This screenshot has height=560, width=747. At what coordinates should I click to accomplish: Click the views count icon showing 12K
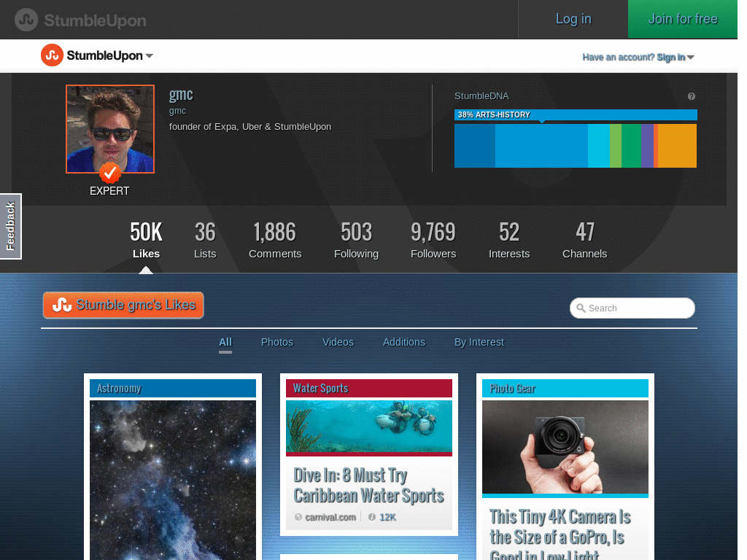tap(372, 517)
